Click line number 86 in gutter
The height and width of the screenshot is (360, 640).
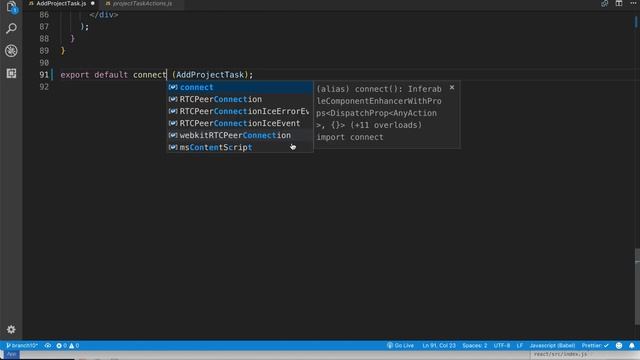pos(44,15)
